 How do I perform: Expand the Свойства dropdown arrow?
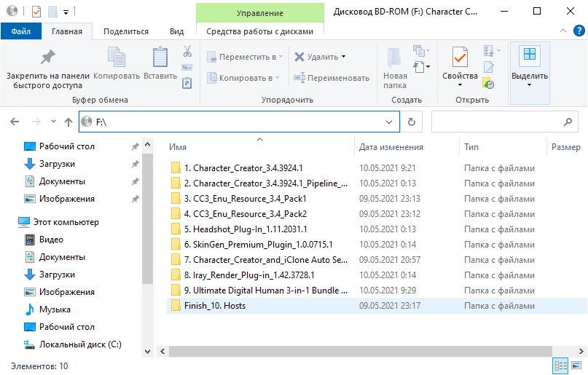tap(460, 85)
